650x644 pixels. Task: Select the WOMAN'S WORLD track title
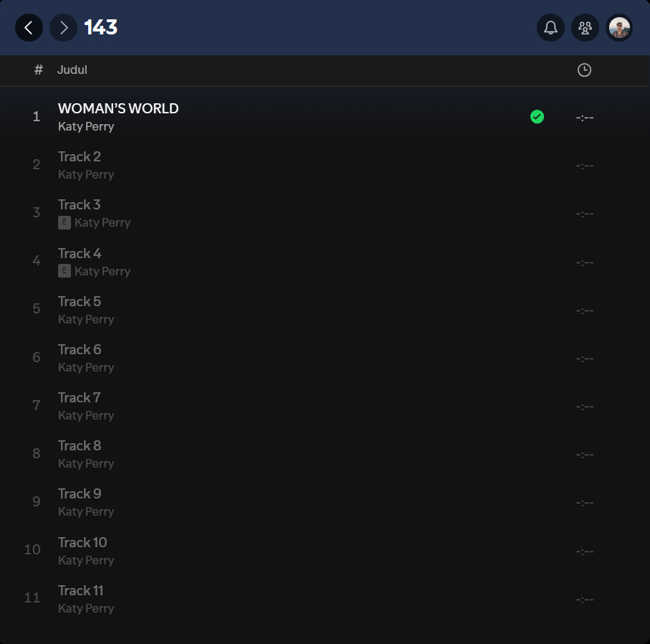point(118,108)
